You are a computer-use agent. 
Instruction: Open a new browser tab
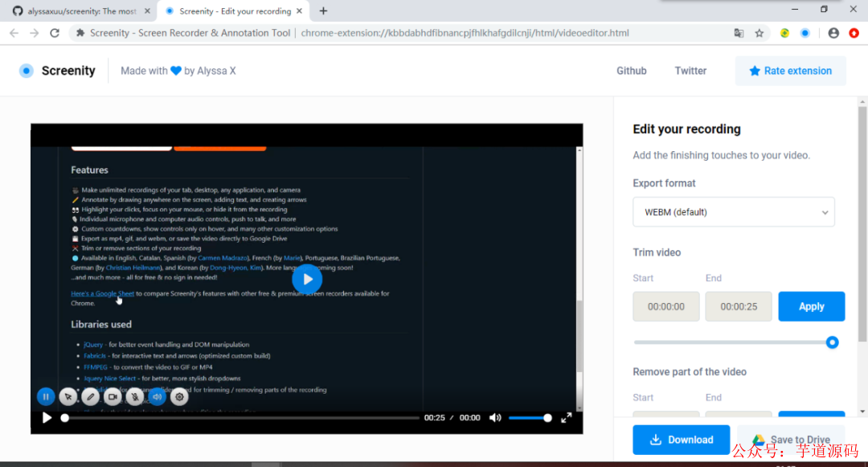click(x=323, y=11)
